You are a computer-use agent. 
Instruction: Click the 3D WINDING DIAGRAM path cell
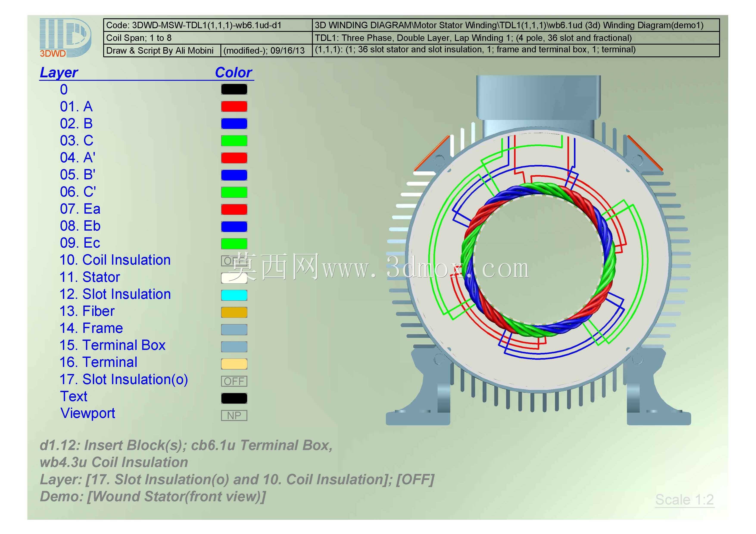(516, 25)
